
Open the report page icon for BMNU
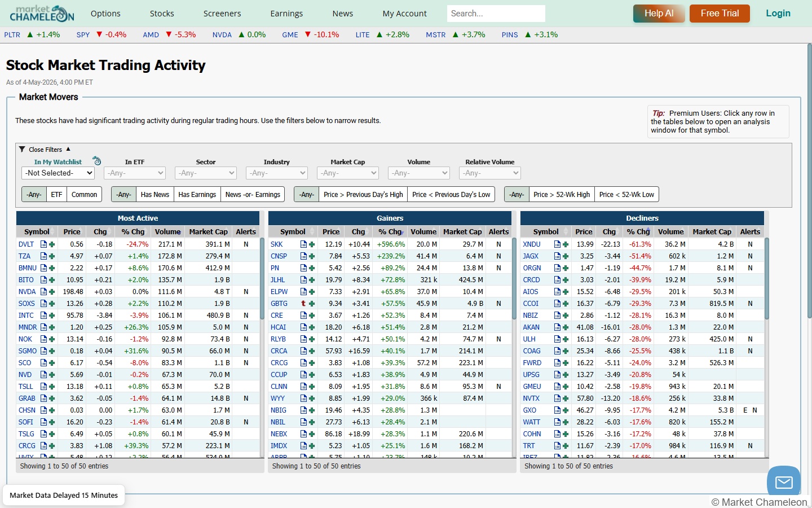(x=43, y=268)
